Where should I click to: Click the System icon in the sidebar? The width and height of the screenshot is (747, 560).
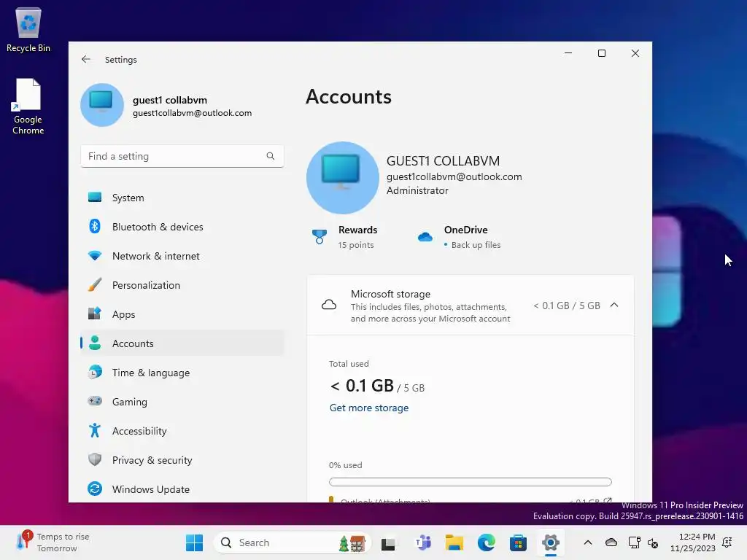[95, 197]
